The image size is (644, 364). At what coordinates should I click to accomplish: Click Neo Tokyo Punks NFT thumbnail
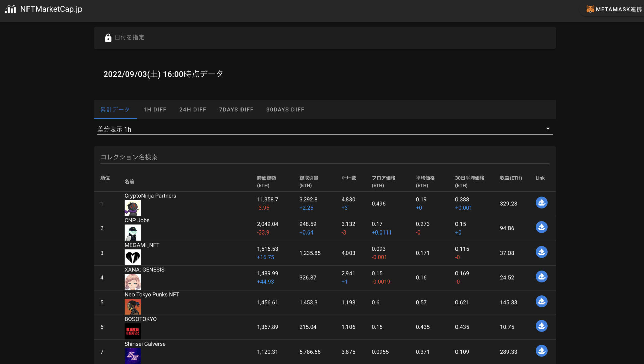(132, 307)
